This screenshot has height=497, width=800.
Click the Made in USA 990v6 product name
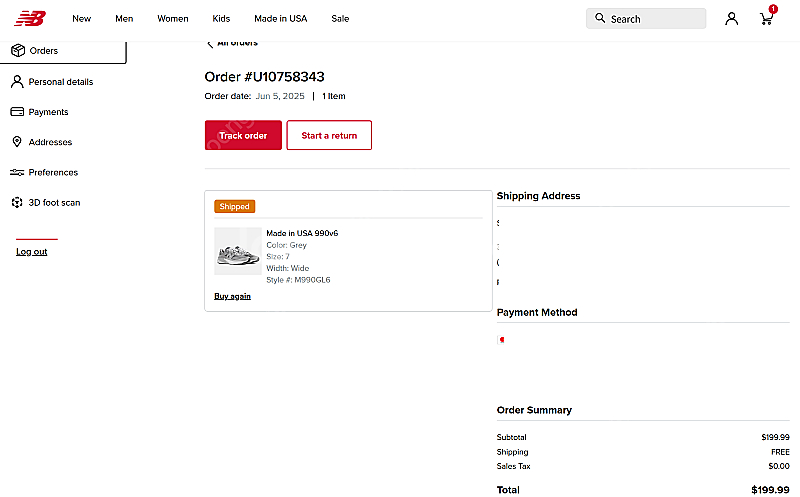click(302, 233)
